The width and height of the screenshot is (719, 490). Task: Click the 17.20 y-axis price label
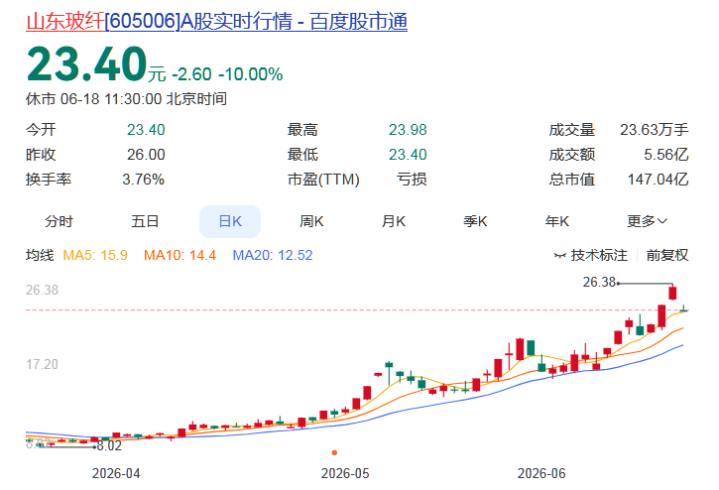pos(42,364)
